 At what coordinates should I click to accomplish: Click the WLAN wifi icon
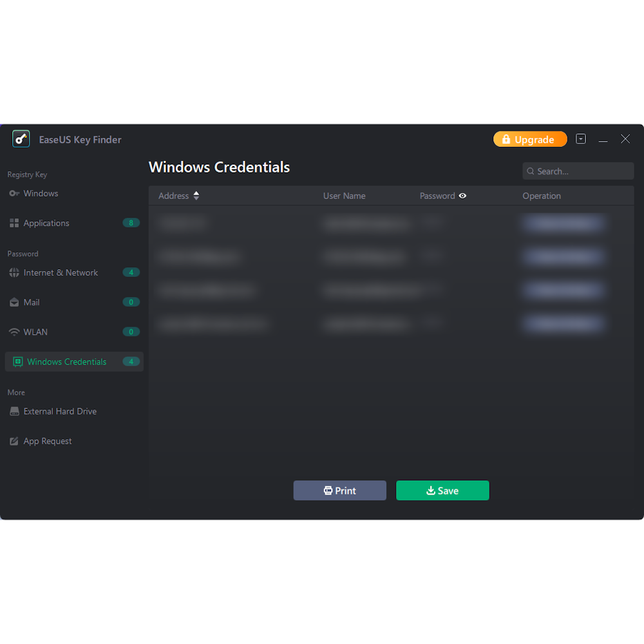tap(14, 332)
